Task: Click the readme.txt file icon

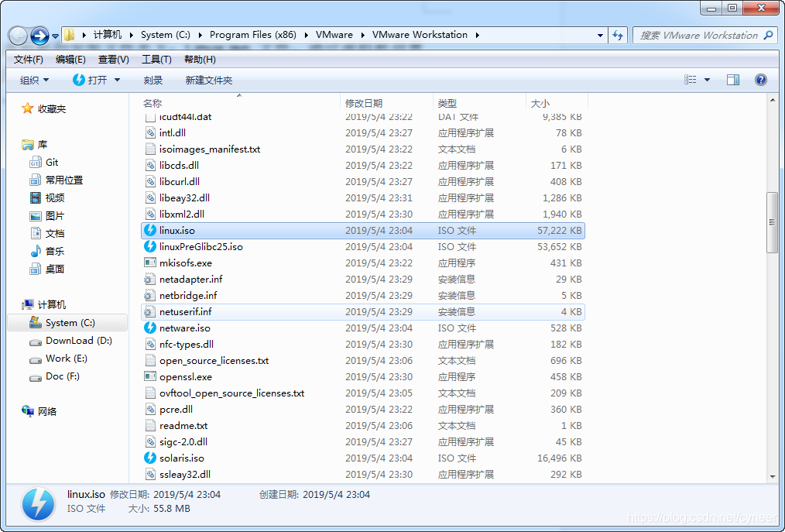Action: coord(149,425)
